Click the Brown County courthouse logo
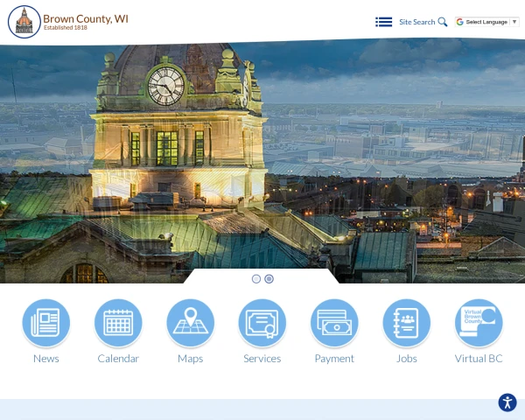This screenshot has width=525, height=420. (x=24, y=22)
